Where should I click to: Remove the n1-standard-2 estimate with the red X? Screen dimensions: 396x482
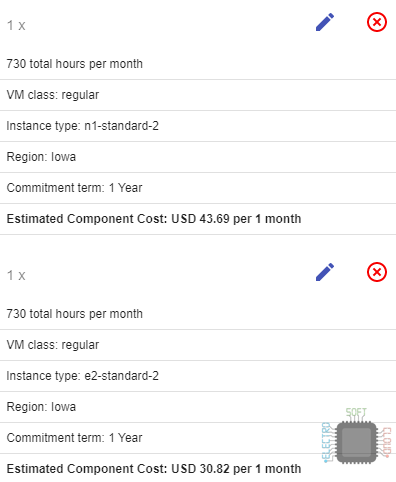[x=377, y=22]
